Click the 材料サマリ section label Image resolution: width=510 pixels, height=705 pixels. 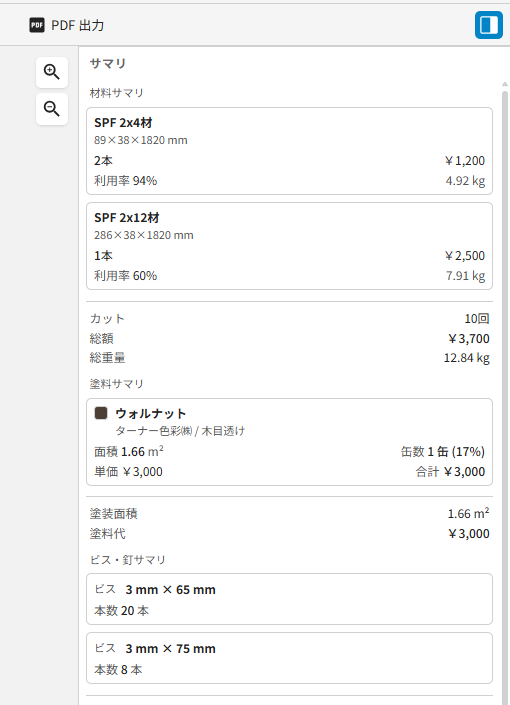pyautogui.click(x=116, y=93)
